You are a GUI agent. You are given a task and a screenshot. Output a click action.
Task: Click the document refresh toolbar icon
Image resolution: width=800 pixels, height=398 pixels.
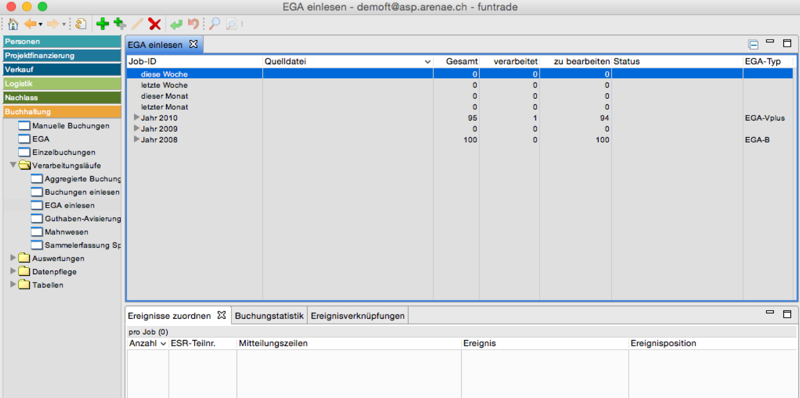[81, 23]
